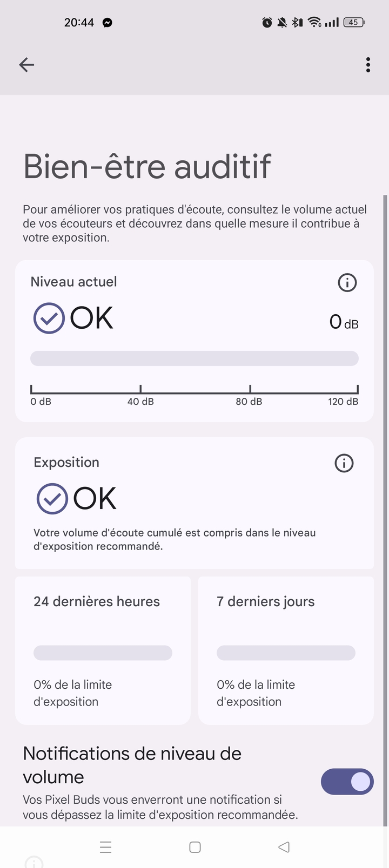Screen dimensions: 389x868
Task: Tap the 7-day exposure progress bar
Action: [x=286, y=653]
